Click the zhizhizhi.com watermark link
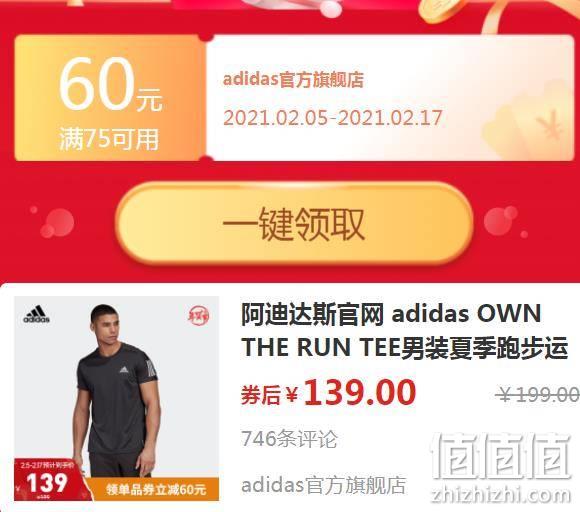580x512 pixels. (500, 495)
